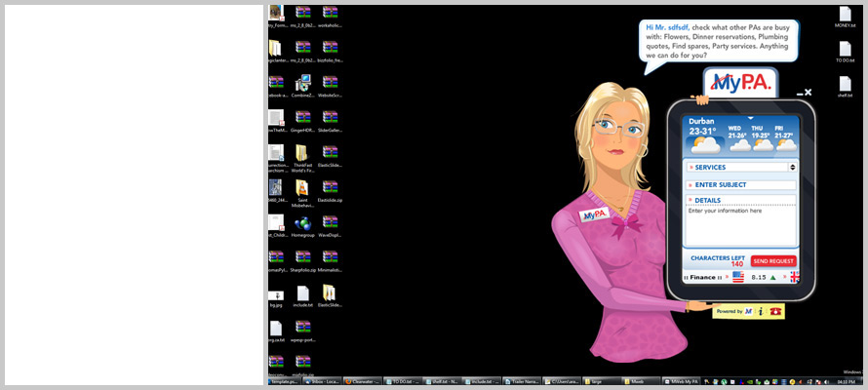The image size is (868, 390).
Task: Switch to C:\Users explorer taskbar window
Action: (562, 381)
